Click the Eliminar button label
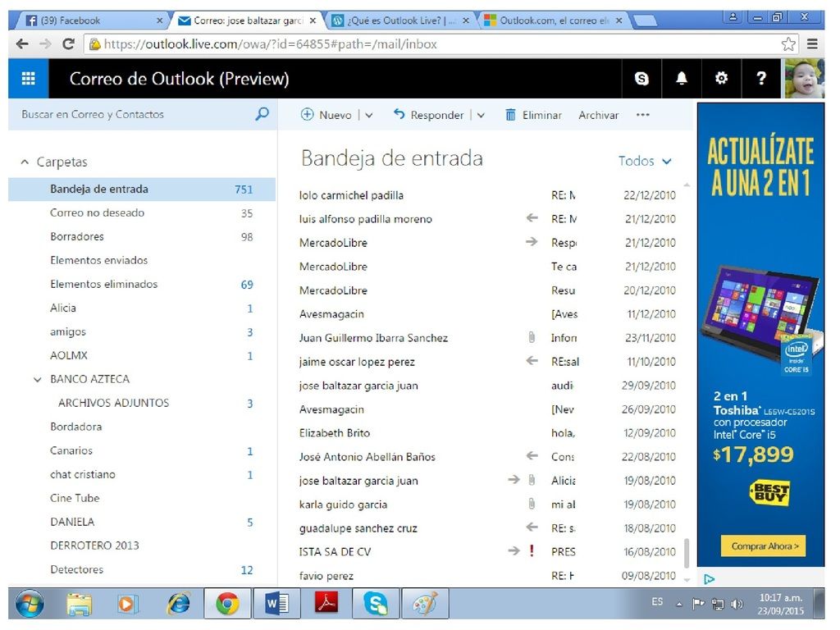Viewport: 840px width, 630px height. pyautogui.click(x=542, y=115)
